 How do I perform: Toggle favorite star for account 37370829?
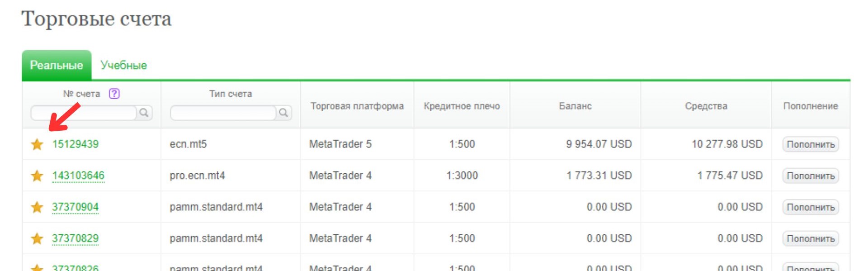(x=37, y=238)
